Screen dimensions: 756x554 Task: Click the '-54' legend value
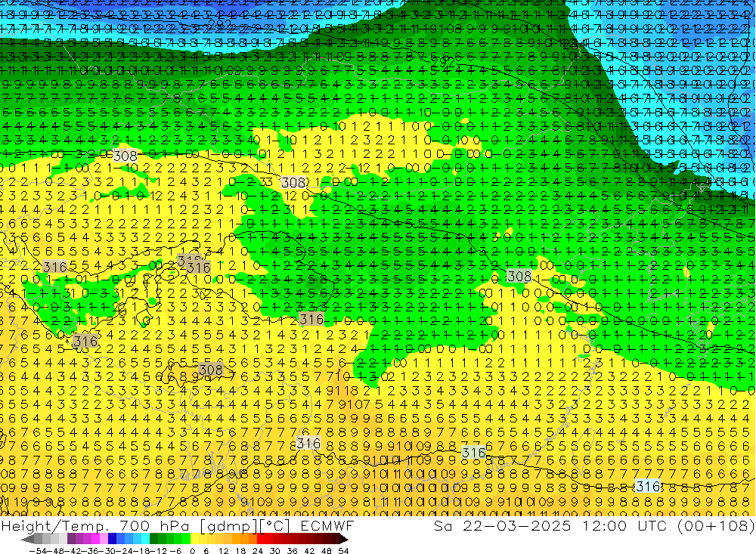click(38, 551)
